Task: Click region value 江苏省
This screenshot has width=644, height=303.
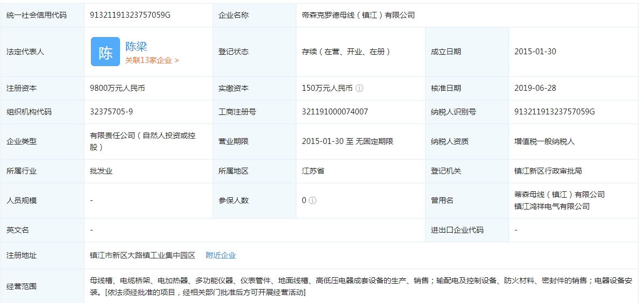Action: pyautogui.click(x=313, y=171)
